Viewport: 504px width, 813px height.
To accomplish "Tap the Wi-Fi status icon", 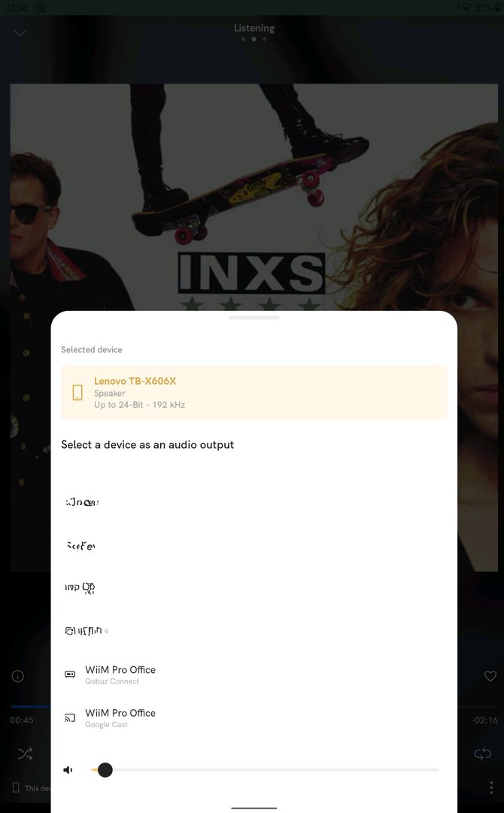I will (465, 8).
